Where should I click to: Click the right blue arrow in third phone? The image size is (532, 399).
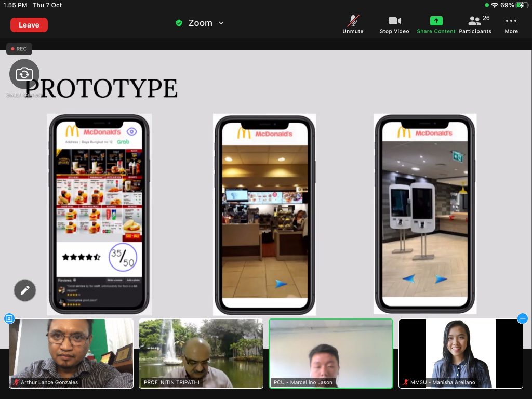(441, 279)
